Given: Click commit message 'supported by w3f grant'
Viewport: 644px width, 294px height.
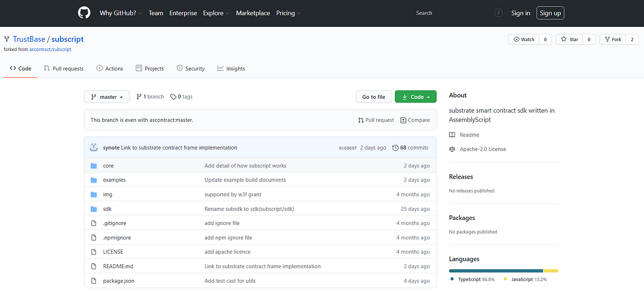Looking at the screenshot, I should click(x=233, y=194).
